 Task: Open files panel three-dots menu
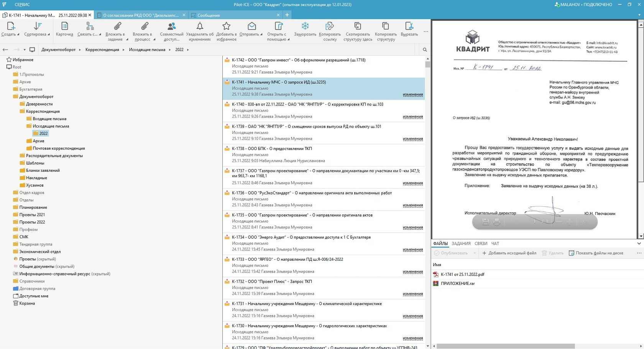(x=639, y=253)
